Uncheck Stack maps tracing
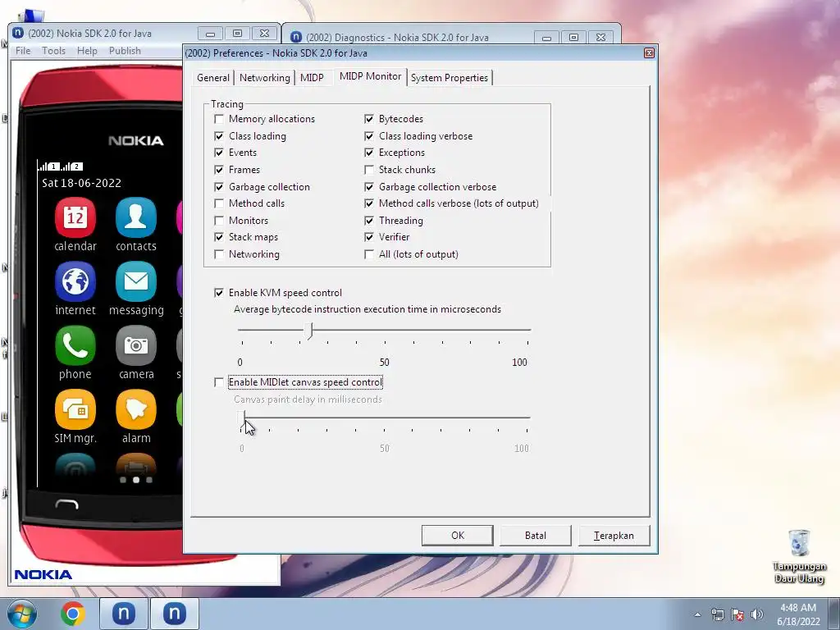The image size is (840, 630). [218, 237]
